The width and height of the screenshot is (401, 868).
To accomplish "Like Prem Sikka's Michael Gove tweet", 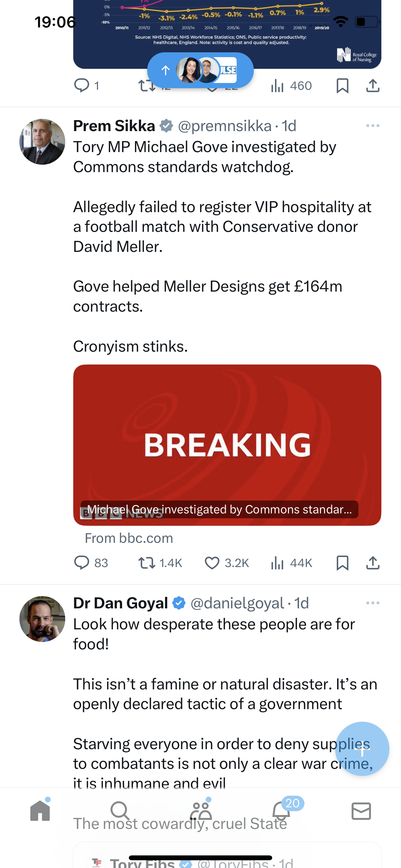I will point(226,563).
